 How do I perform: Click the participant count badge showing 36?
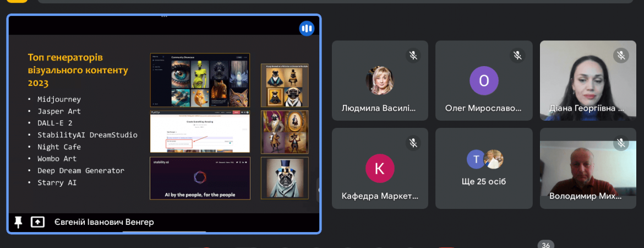click(x=545, y=245)
